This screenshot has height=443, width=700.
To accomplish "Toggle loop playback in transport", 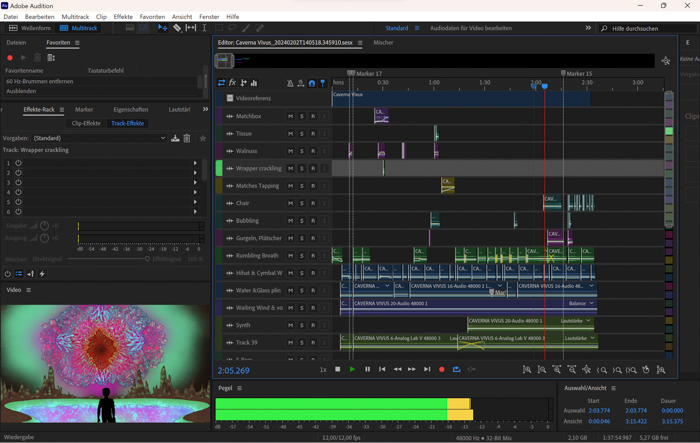I will [x=456, y=369].
